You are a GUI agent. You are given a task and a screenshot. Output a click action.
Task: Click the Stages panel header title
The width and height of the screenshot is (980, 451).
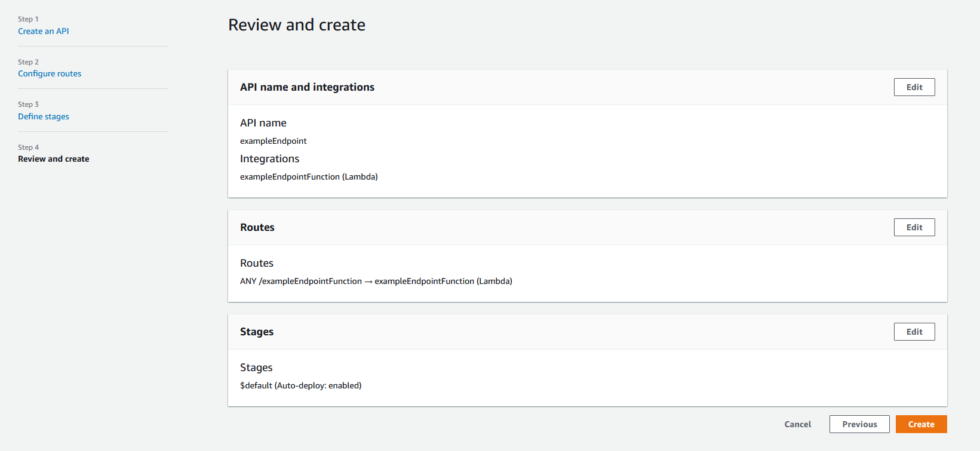click(x=257, y=332)
